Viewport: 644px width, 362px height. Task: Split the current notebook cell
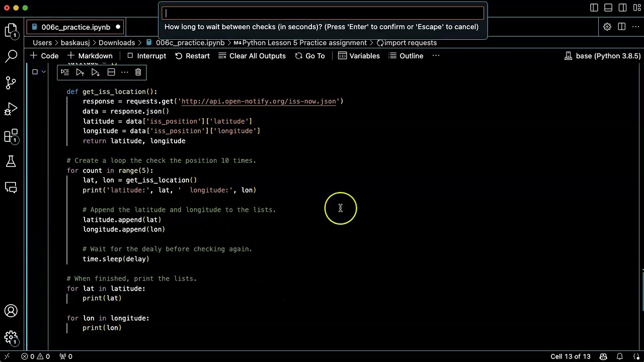(111, 72)
